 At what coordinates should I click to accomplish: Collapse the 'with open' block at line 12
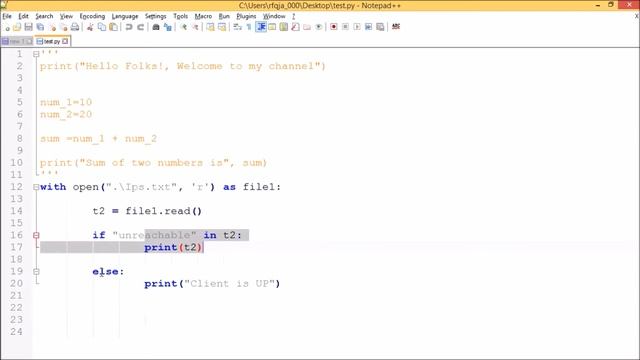pyautogui.click(x=36, y=187)
